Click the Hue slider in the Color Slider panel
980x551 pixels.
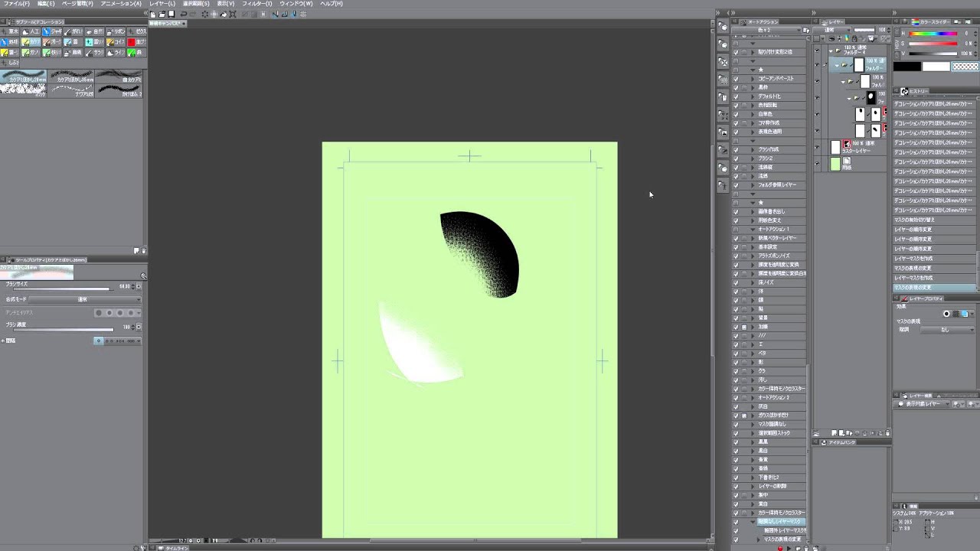click(x=934, y=34)
